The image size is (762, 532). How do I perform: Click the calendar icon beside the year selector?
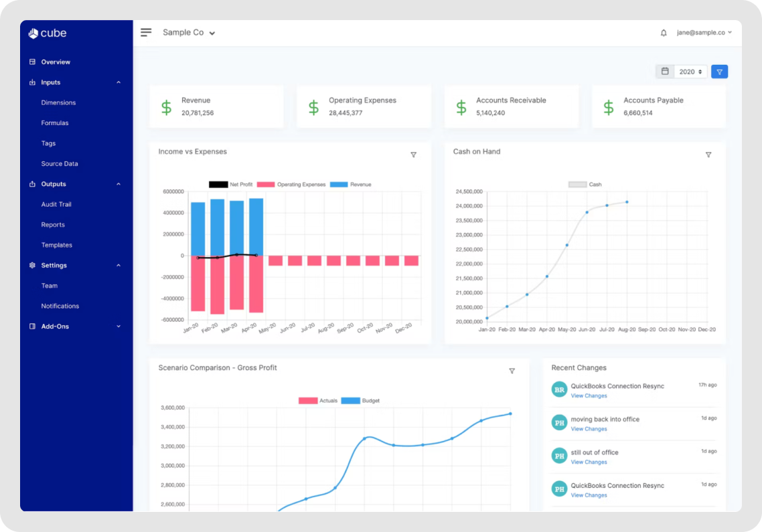tap(665, 71)
